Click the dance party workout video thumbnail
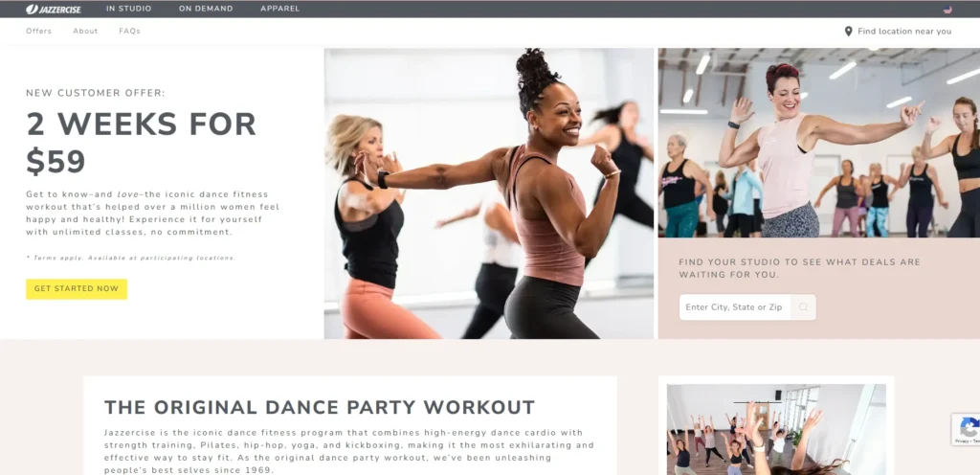Screen dimensions: 980x475 pos(776,429)
